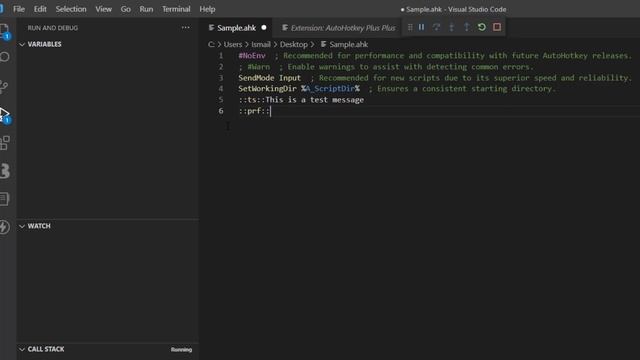Click the SetWorkingDir command on line 4
This screenshot has height=360, width=640.
tap(267, 89)
